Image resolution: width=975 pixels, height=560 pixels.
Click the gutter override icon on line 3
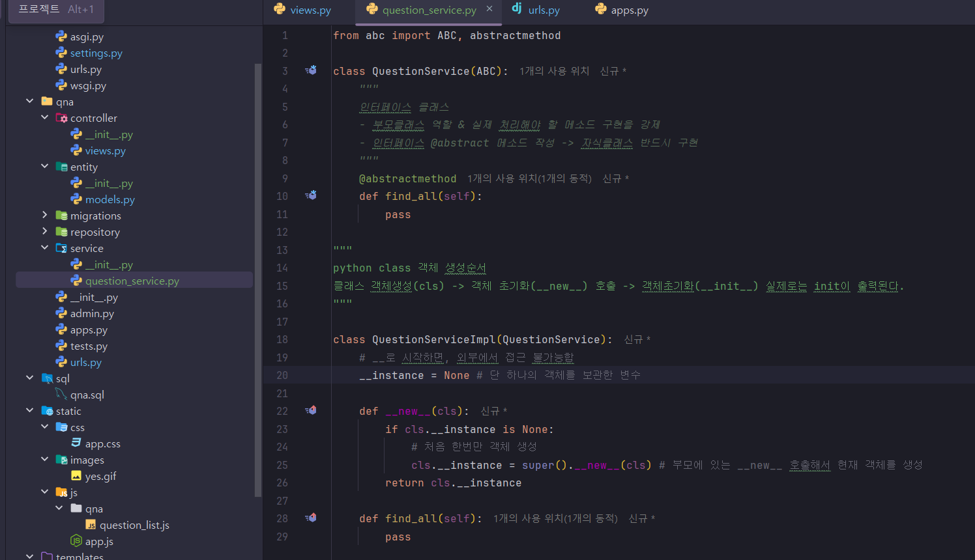point(311,70)
